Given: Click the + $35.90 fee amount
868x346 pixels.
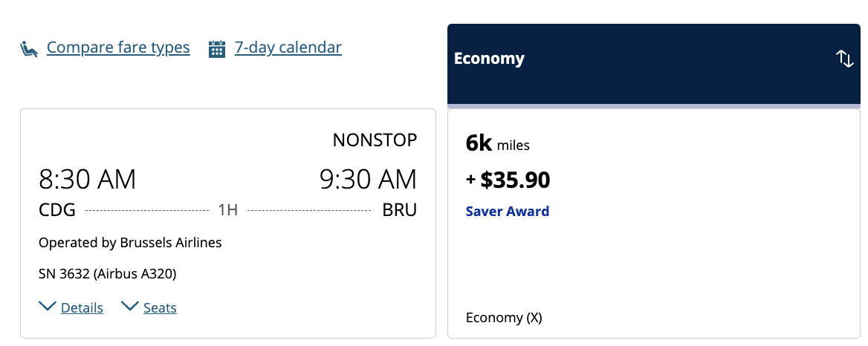Looking at the screenshot, I should (509, 180).
